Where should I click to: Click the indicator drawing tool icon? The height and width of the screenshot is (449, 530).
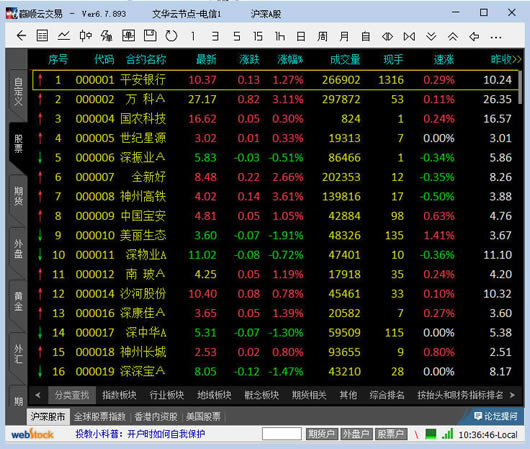(x=106, y=36)
